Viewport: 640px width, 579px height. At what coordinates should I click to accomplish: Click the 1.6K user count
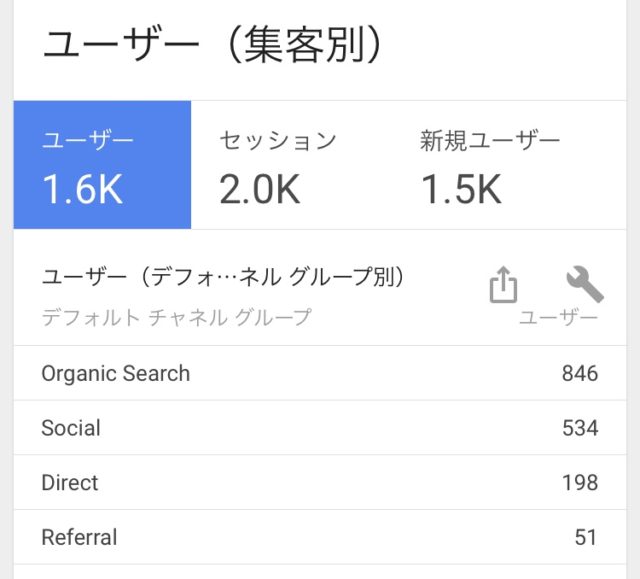83,189
